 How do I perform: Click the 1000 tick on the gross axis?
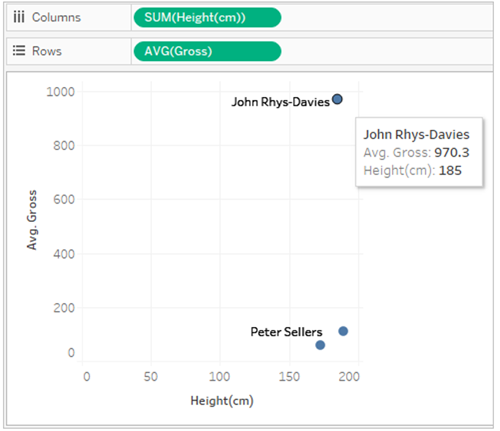[x=60, y=92]
